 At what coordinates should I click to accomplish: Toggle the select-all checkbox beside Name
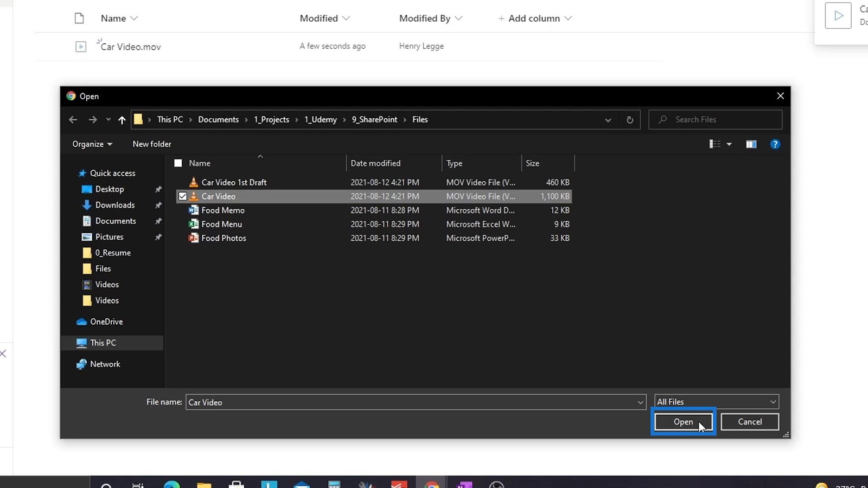point(178,163)
